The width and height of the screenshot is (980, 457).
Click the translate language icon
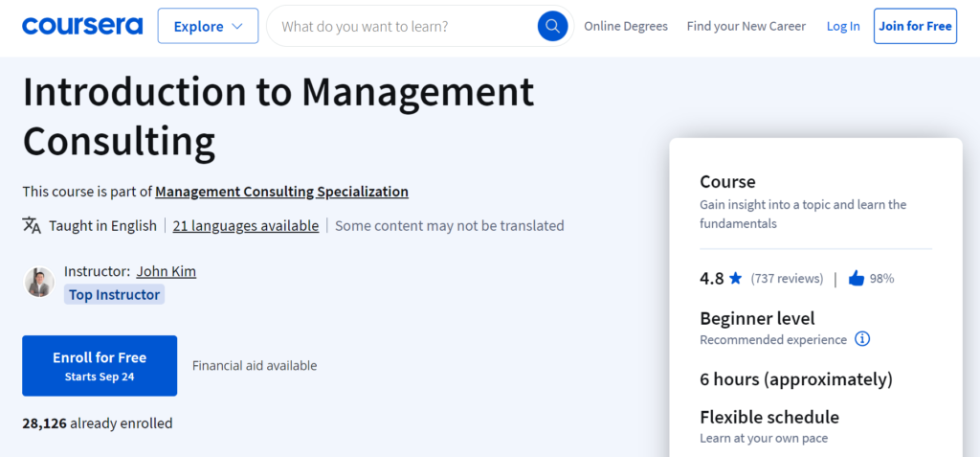32,225
